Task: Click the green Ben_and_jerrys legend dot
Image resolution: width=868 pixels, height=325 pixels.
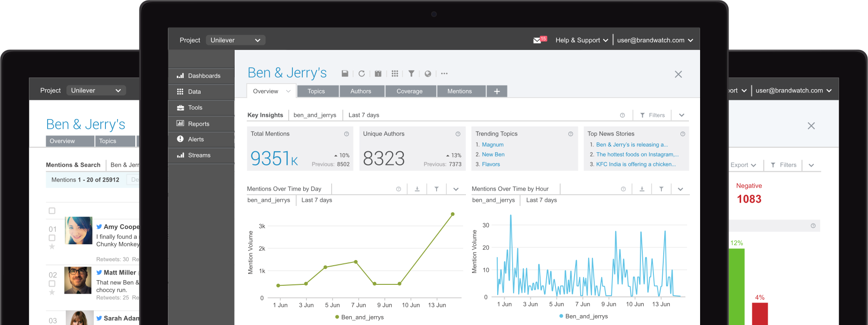Action: click(x=337, y=317)
